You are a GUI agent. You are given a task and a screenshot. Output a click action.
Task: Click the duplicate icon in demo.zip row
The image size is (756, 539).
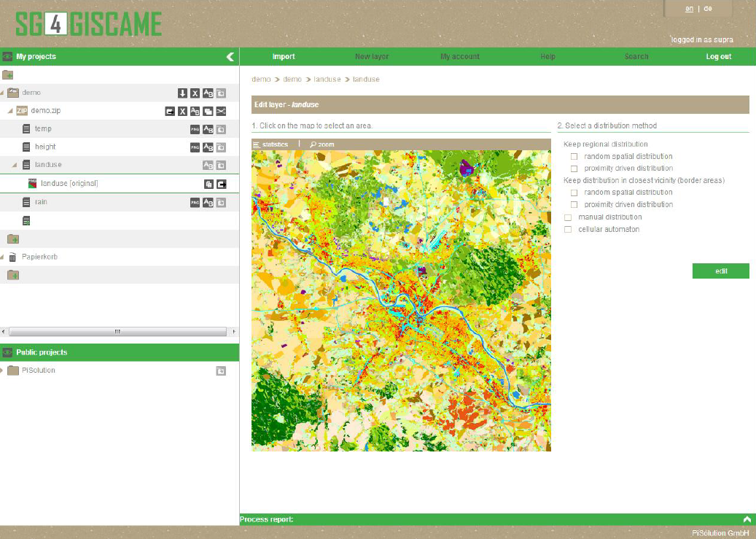208,112
